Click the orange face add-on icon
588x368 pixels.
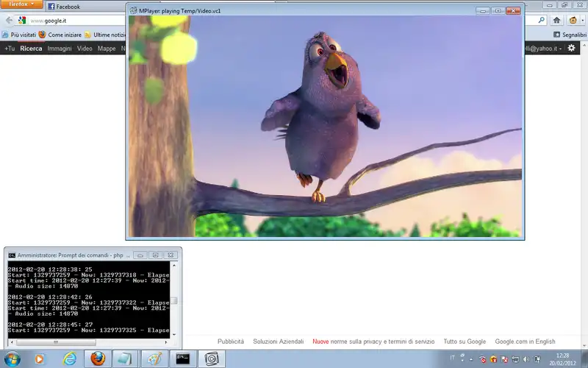(x=573, y=21)
